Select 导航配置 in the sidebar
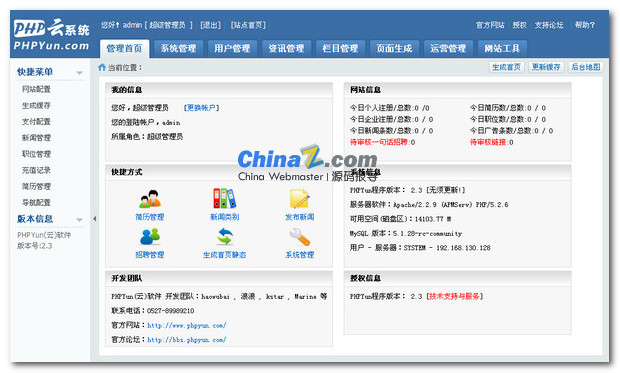Viewport: 620px width, 373px height. pos(36,203)
